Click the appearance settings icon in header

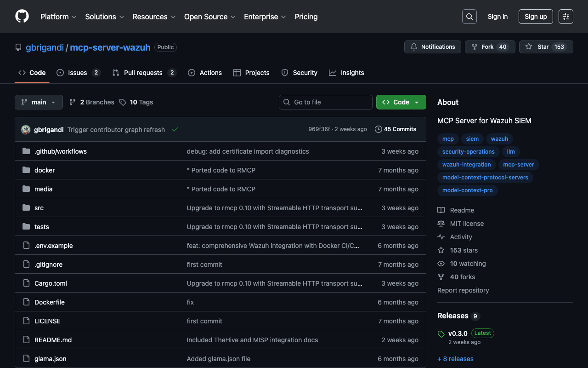[x=565, y=17]
